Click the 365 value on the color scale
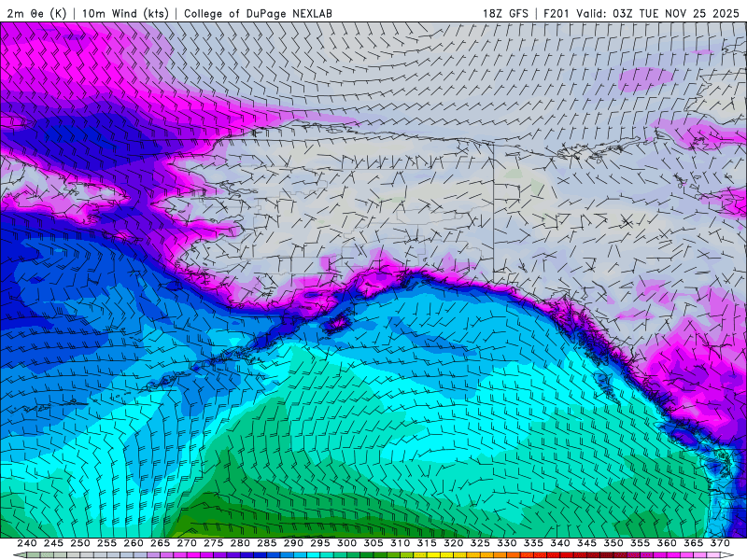The image size is (747, 560). [694, 543]
